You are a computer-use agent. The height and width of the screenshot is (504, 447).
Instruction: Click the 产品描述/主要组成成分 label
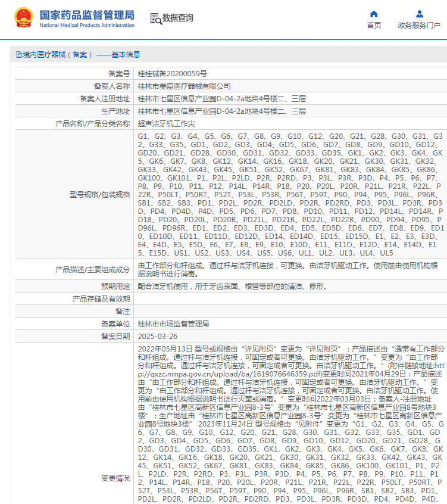[92, 270]
